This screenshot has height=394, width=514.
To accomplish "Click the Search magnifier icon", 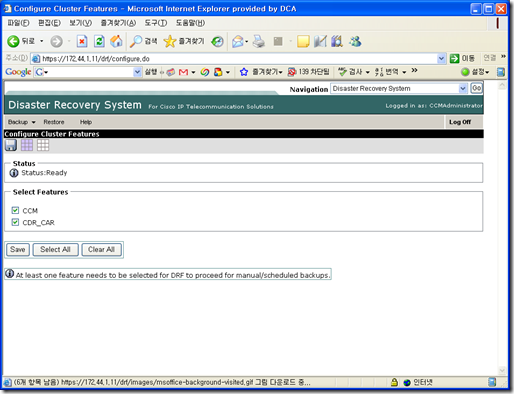I will pos(136,41).
